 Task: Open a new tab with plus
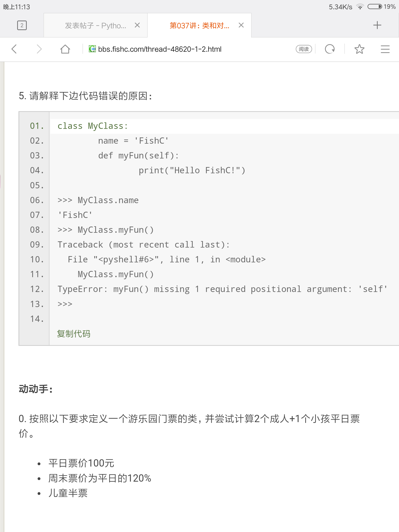pyautogui.click(x=377, y=25)
